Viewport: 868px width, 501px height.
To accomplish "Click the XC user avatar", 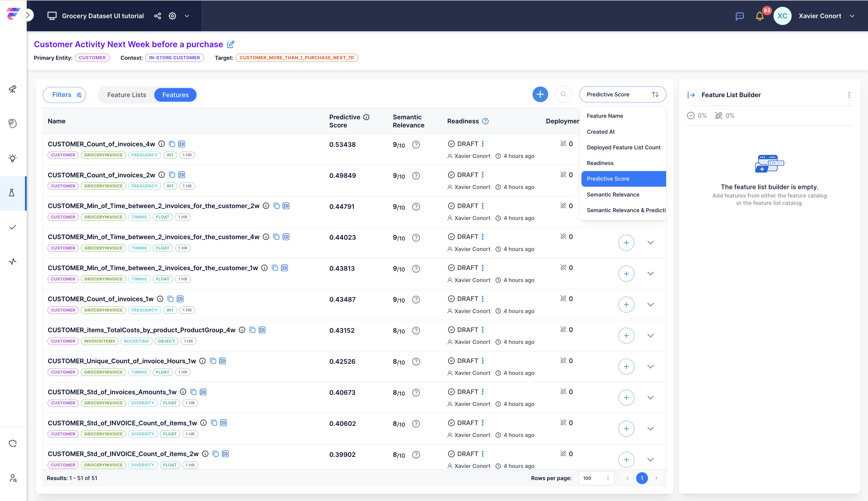I will [782, 16].
